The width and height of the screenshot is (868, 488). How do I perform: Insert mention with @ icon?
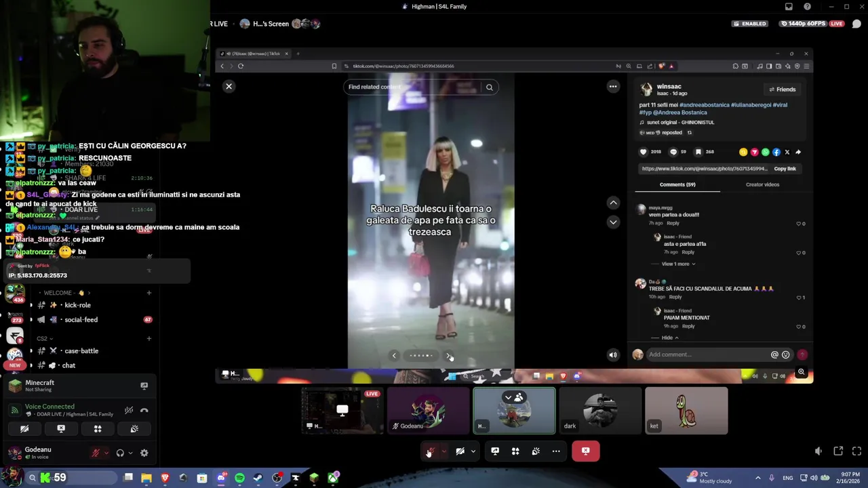pyautogui.click(x=774, y=354)
